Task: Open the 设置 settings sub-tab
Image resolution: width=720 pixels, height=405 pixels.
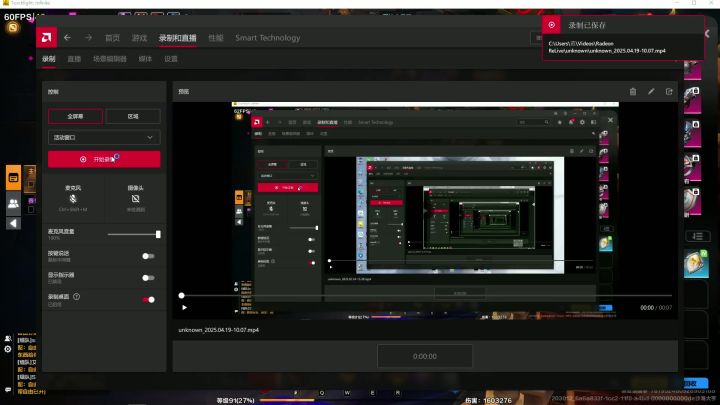Action: pyautogui.click(x=171, y=59)
